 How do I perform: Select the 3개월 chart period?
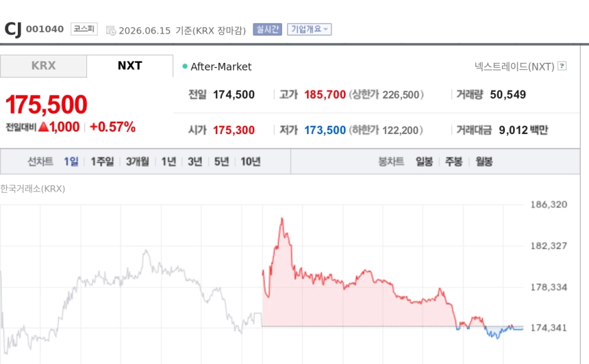pyautogui.click(x=138, y=161)
